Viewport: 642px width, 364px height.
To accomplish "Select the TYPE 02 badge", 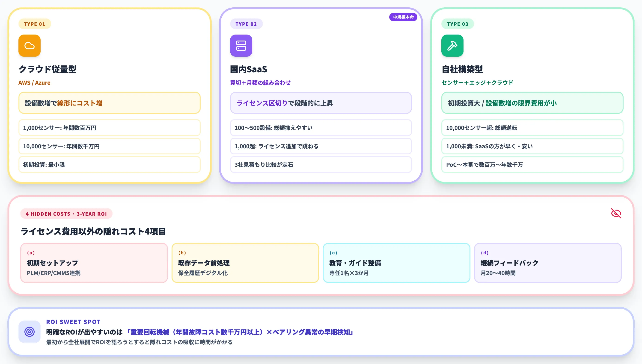I will (x=246, y=24).
